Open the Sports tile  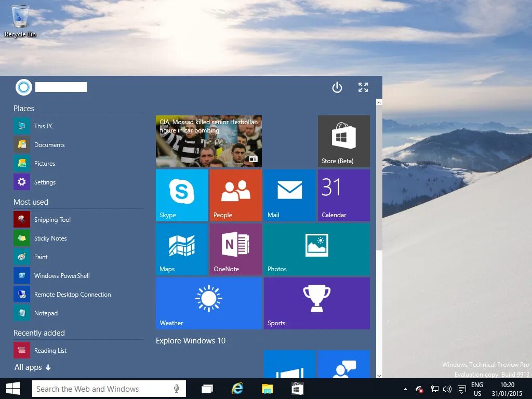tap(317, 303)
